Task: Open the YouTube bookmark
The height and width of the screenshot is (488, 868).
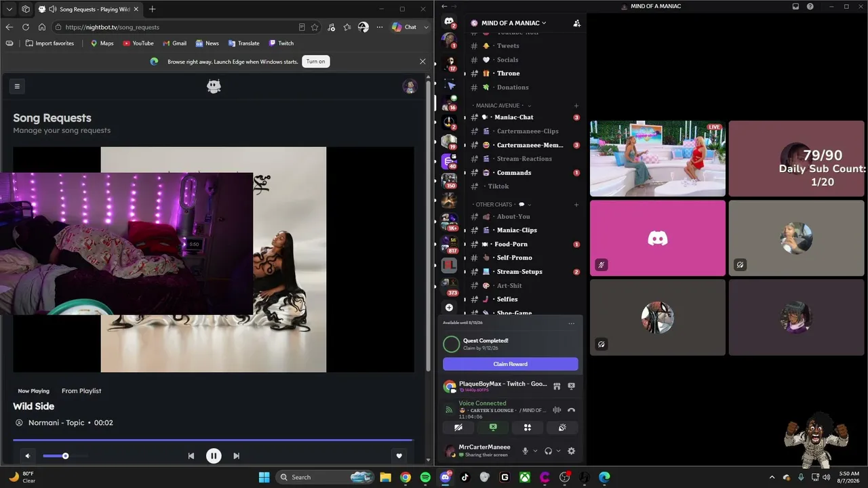Action: (138, 43)
